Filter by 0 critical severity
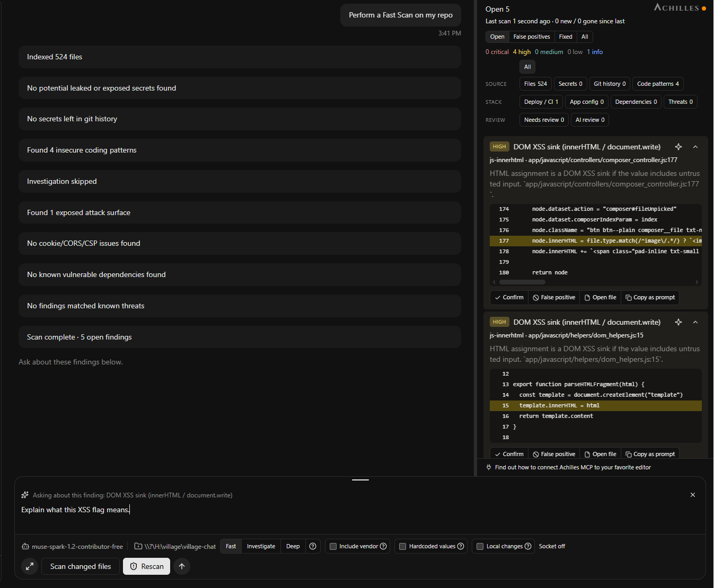This screenshot has width=714, height=588. (497, 52)
